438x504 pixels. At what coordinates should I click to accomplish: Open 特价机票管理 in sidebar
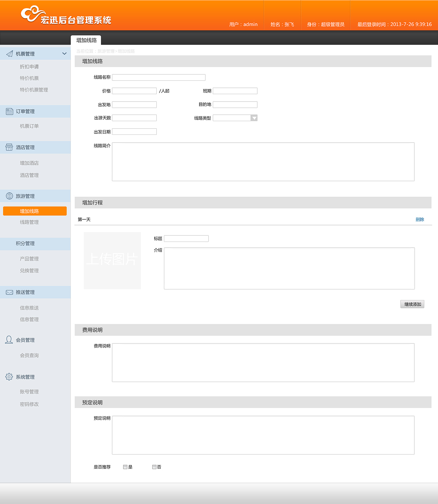tap(34, 90)
